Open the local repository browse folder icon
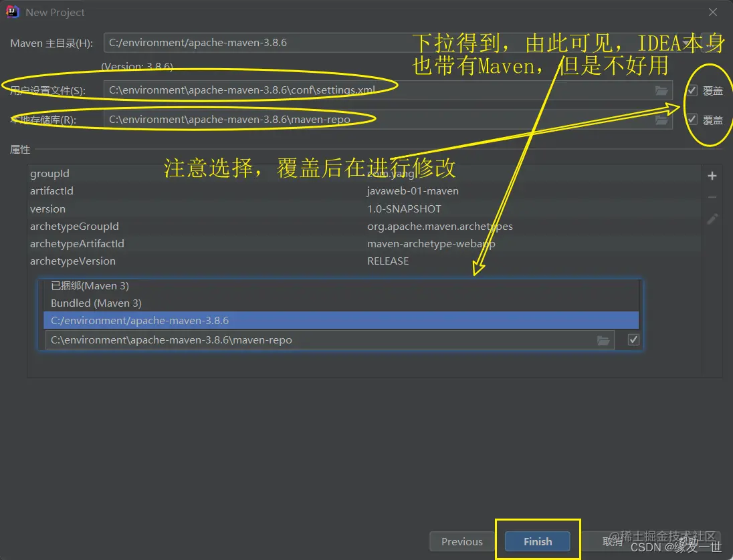The image size is (733, 560). (x=662, y=119)
